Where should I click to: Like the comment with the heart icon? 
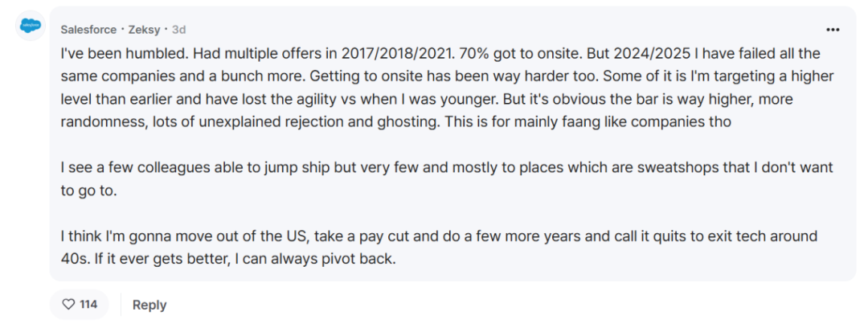click(x=69, y=305)
